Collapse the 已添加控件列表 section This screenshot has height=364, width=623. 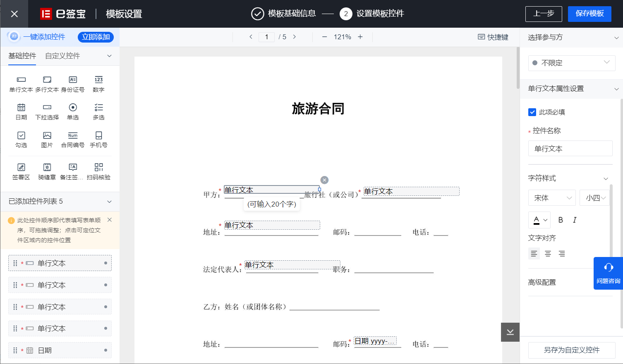tap(109, 202)
